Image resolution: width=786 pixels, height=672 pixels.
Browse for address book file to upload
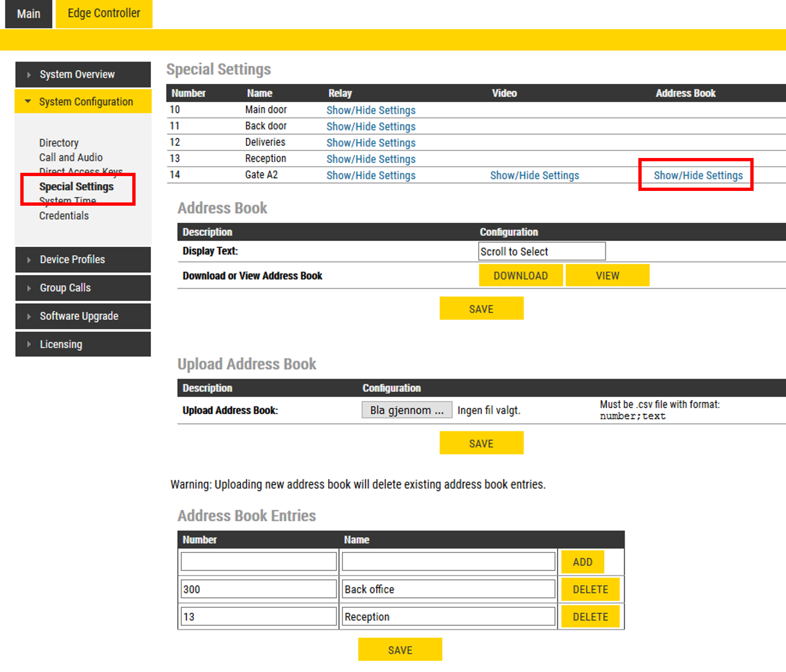tap(407, 410)
